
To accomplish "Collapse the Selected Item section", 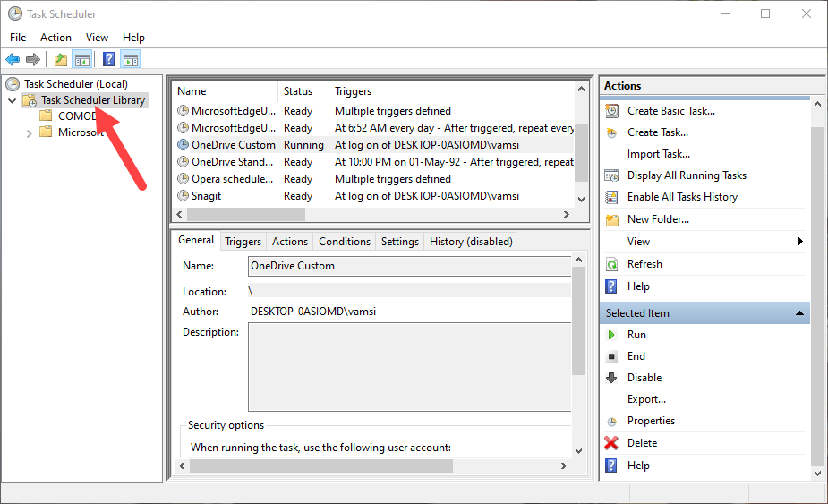I will (x=799, y=313).
